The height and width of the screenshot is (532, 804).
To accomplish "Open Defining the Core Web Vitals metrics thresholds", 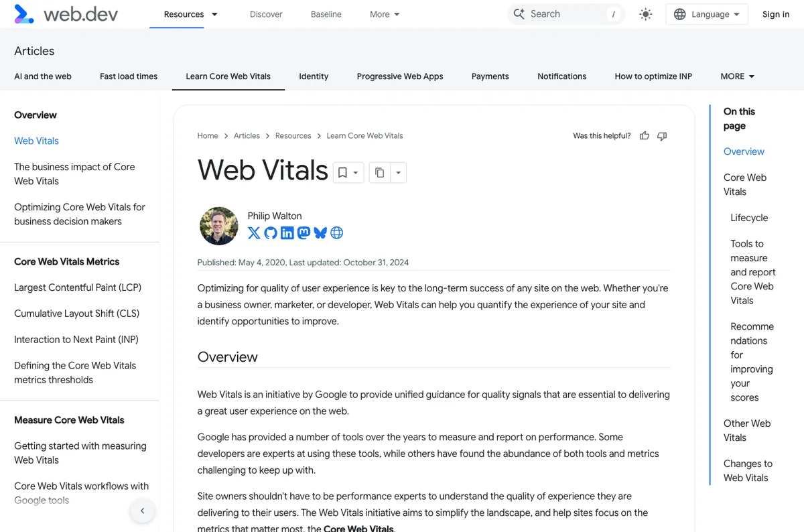I will point(75,373).
